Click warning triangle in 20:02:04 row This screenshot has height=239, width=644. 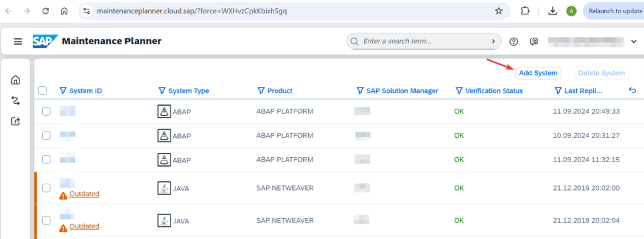pos(63,228)
